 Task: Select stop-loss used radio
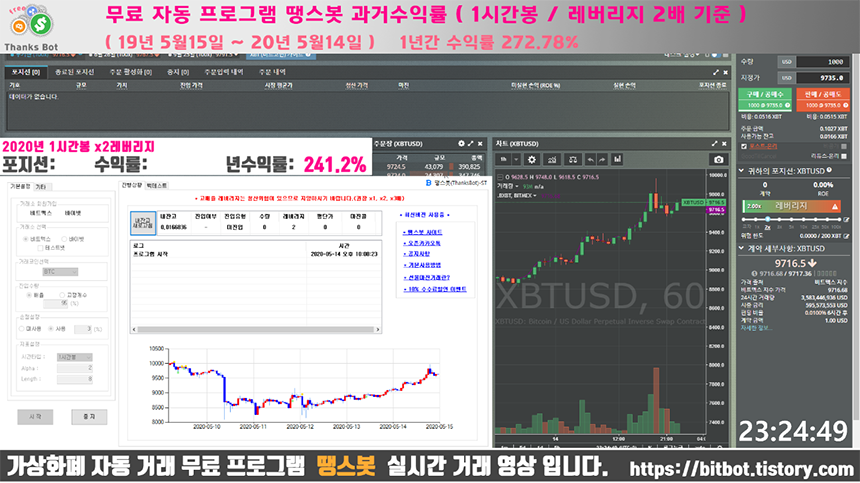pos(50,329)
